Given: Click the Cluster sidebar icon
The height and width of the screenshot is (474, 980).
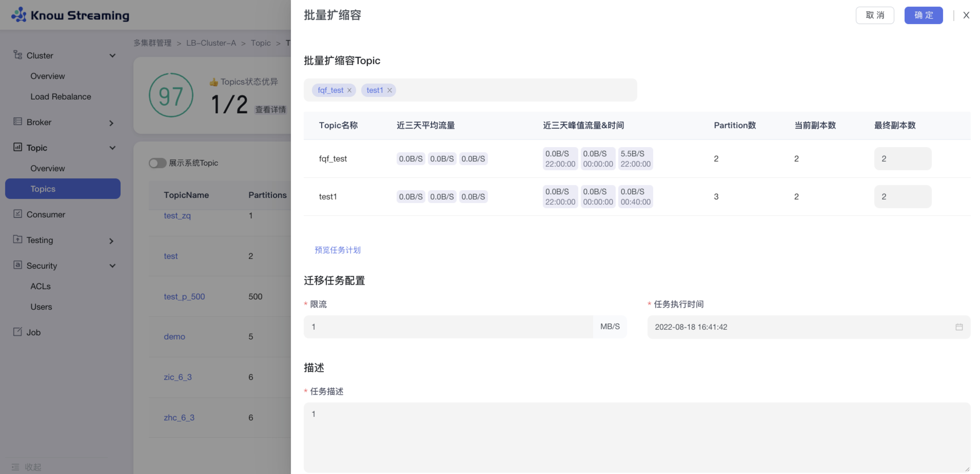Looking at the screenshot, I should (x=17, y=55).
